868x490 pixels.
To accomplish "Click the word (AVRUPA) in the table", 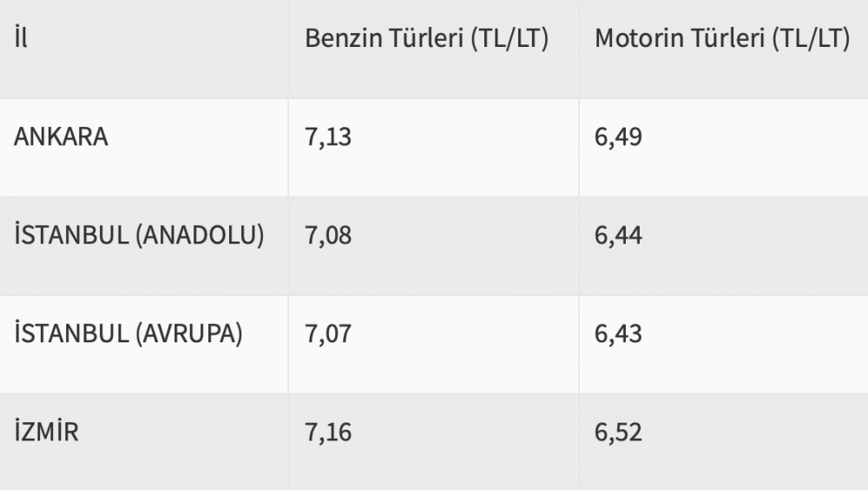I will (x=187, y=334).
